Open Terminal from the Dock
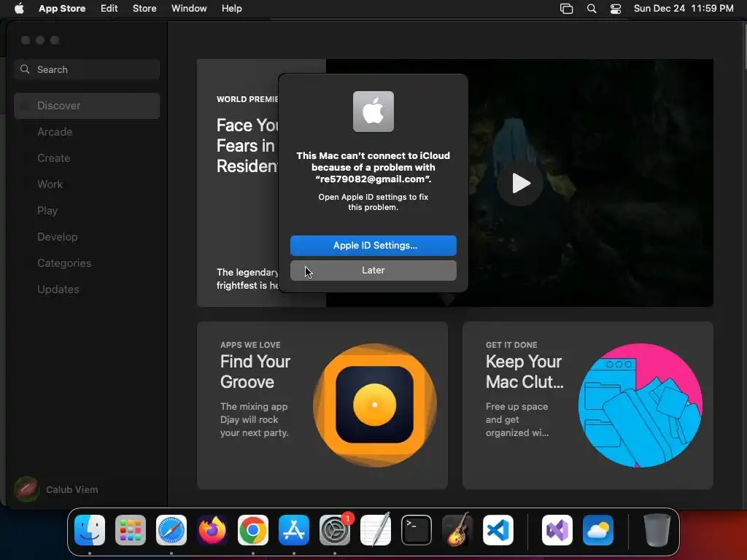 pos(417,530)
